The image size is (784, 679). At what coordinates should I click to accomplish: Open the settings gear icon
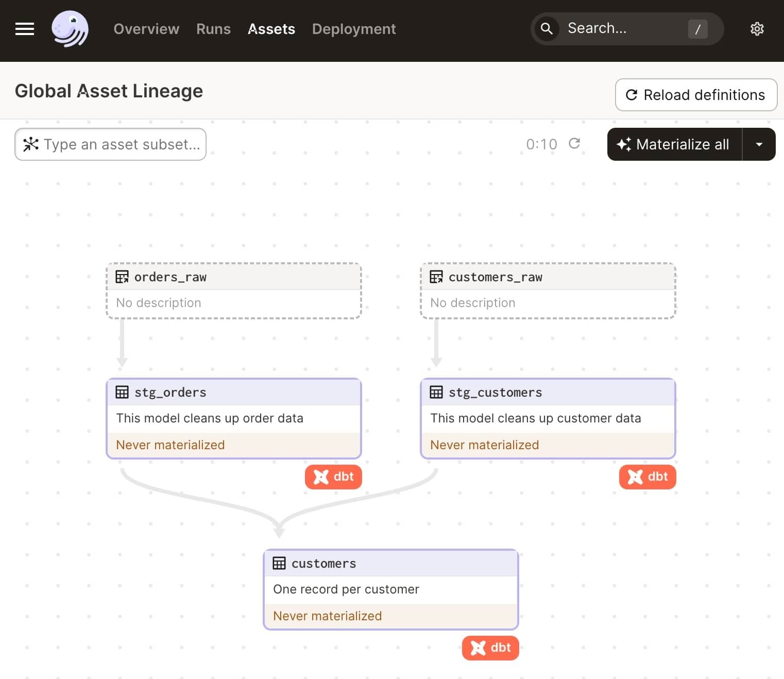pyautogui.click(x=757, y=29)
